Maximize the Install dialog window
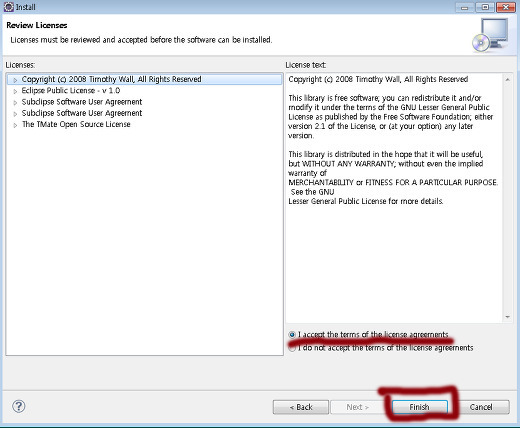This screenshot has width=520, height=428. [x=485, y=7]
